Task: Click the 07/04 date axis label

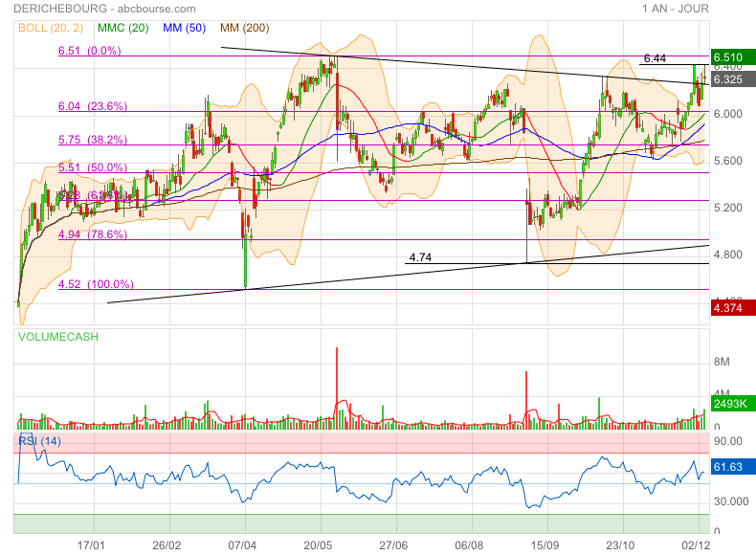Action: [242, 545]
